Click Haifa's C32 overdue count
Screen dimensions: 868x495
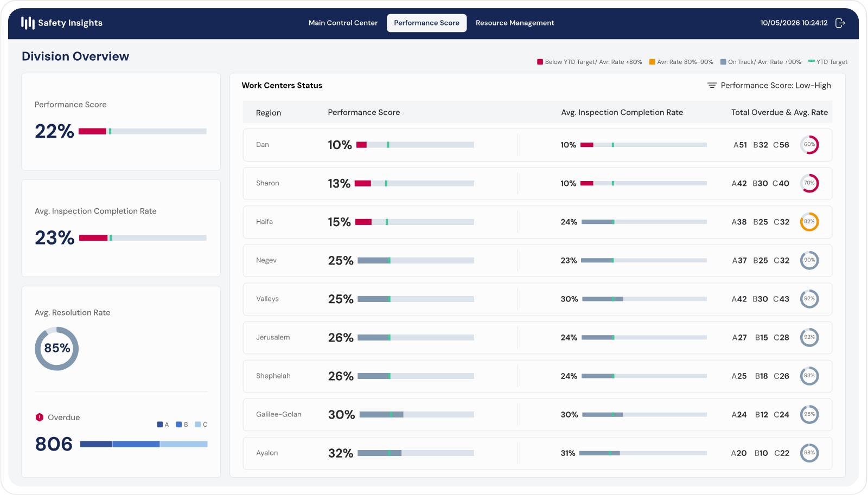(781, 222)
